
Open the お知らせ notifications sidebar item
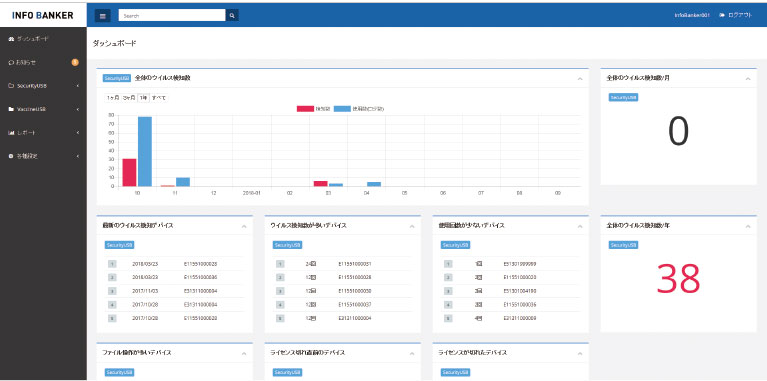23,62
